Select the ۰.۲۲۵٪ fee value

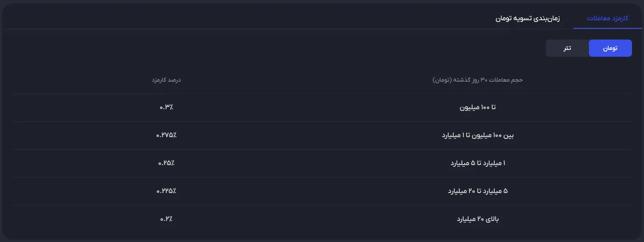(166, 191)
